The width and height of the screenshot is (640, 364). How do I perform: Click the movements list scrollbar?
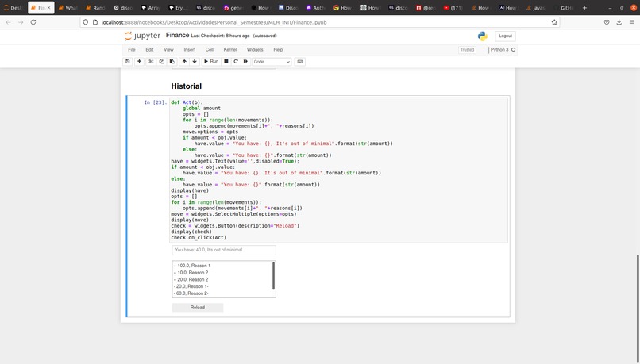pyautogui.click(x=273, y=276)
